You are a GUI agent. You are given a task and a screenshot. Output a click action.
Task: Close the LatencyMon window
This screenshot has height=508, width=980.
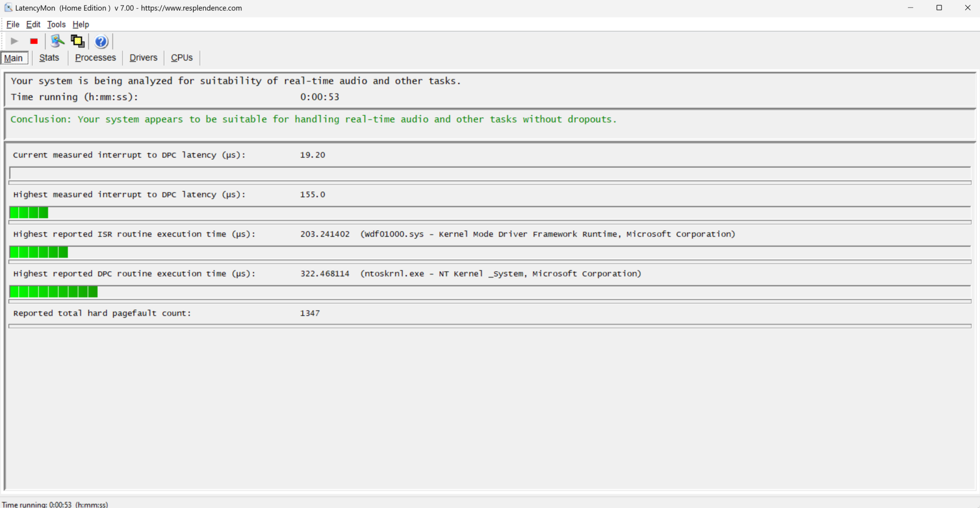click(967, 8)
